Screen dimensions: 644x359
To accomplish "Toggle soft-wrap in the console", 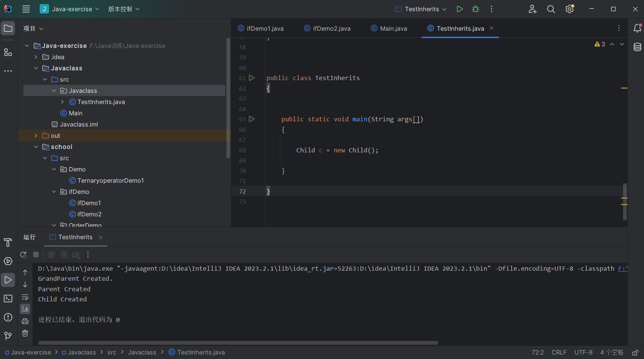I will tap(25, 297).
